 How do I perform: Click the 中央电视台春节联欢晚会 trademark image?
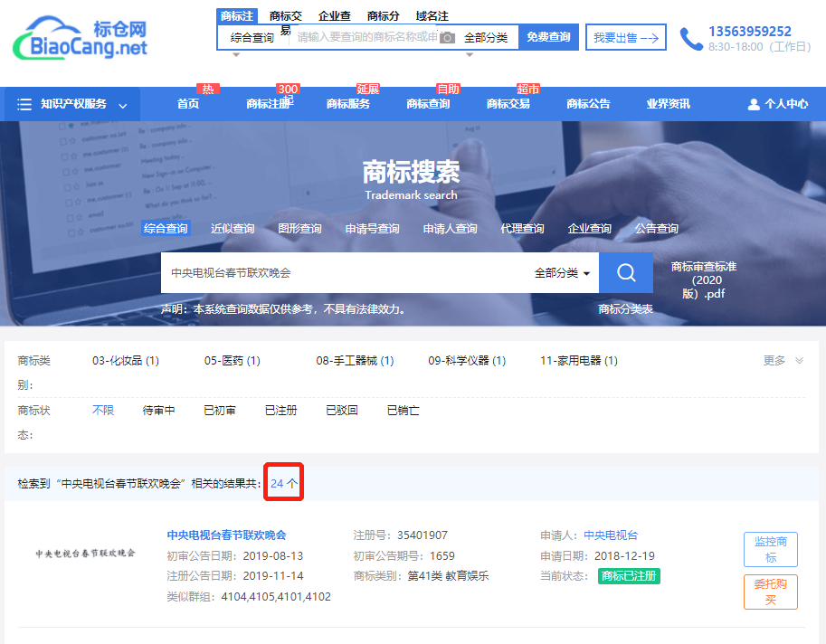point(85,554)
